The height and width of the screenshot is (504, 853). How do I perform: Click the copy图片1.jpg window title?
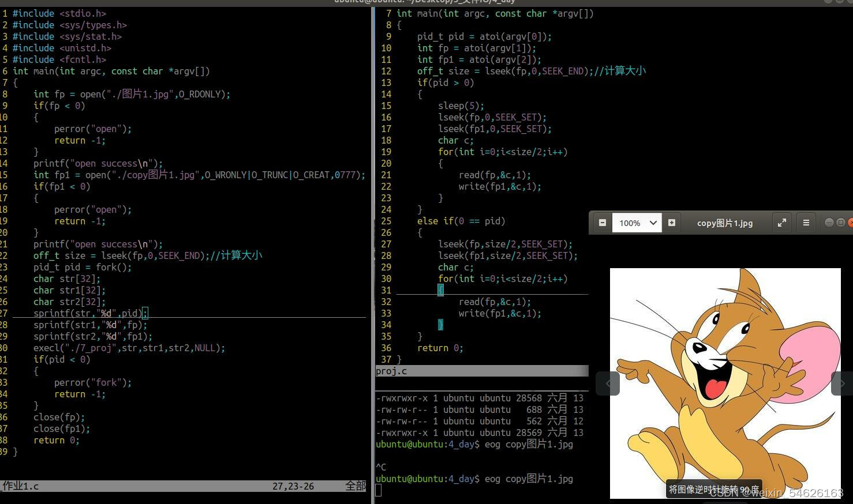point(725,223)
